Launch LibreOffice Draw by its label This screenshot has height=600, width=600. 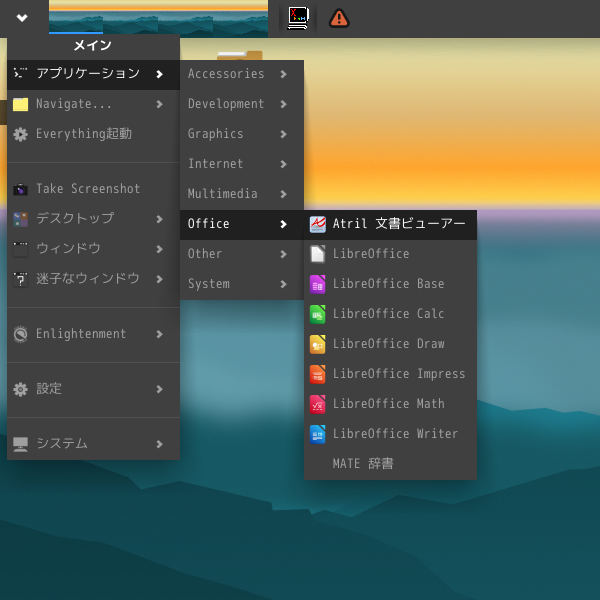click(388, 344)
